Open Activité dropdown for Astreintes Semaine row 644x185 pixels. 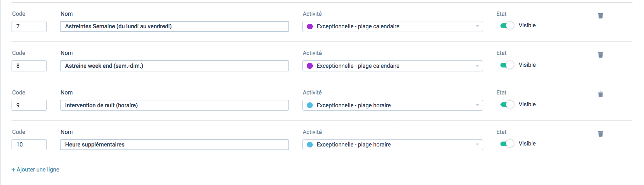(392, 26)
